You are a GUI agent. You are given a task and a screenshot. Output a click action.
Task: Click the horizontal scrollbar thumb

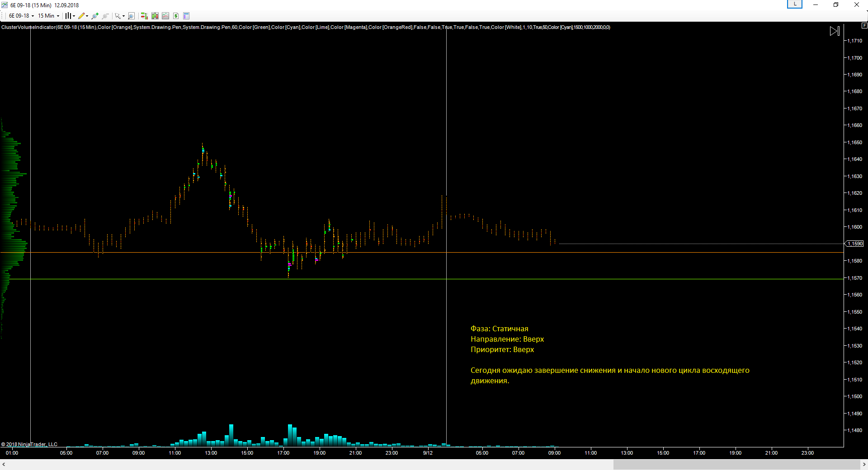pos(736,465)
